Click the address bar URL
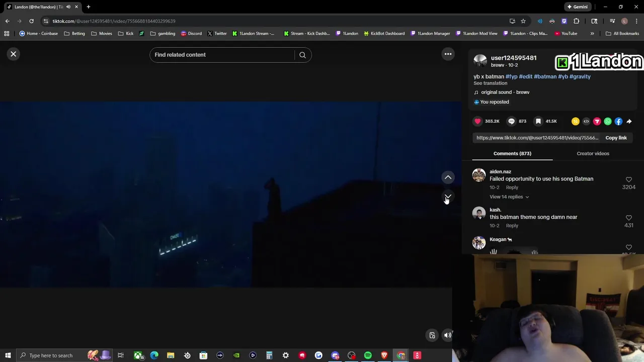 tap(114, 21)
